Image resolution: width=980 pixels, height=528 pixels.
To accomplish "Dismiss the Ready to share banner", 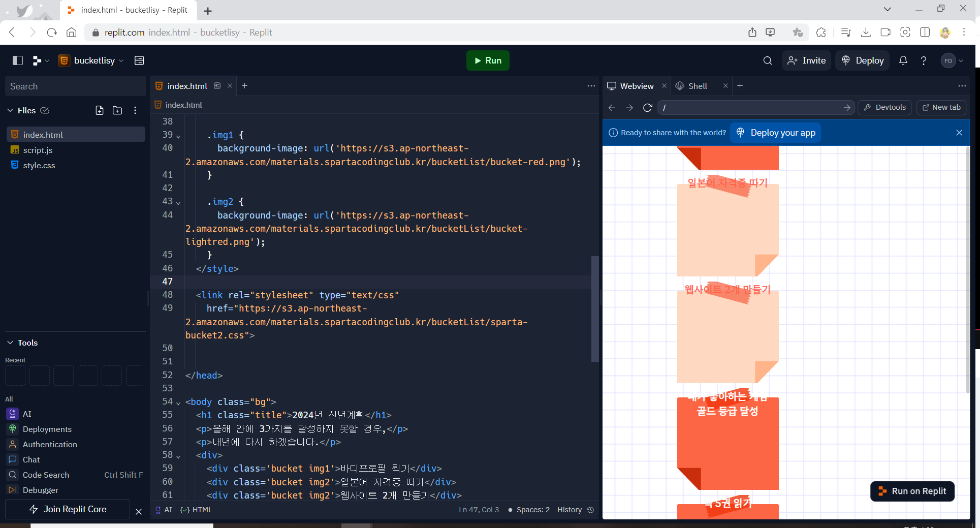I will tap(959, 133).
